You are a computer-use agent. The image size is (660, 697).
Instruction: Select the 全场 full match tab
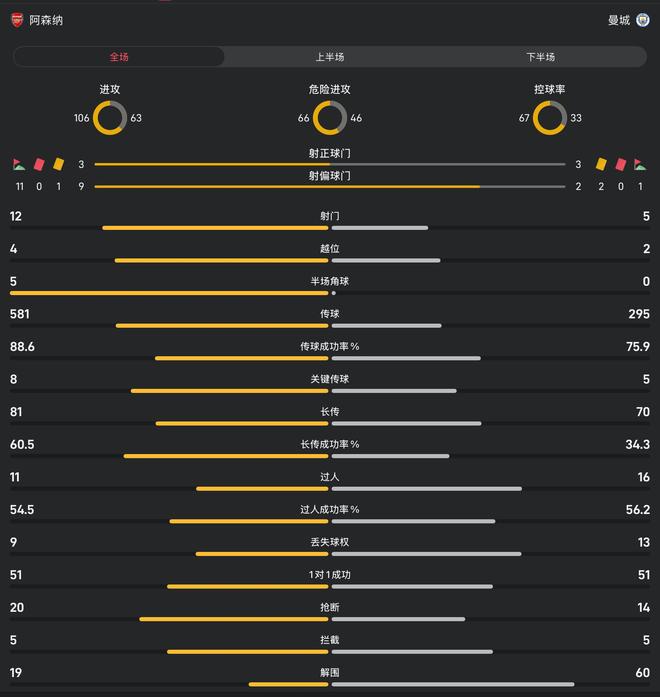click(119, 57)
